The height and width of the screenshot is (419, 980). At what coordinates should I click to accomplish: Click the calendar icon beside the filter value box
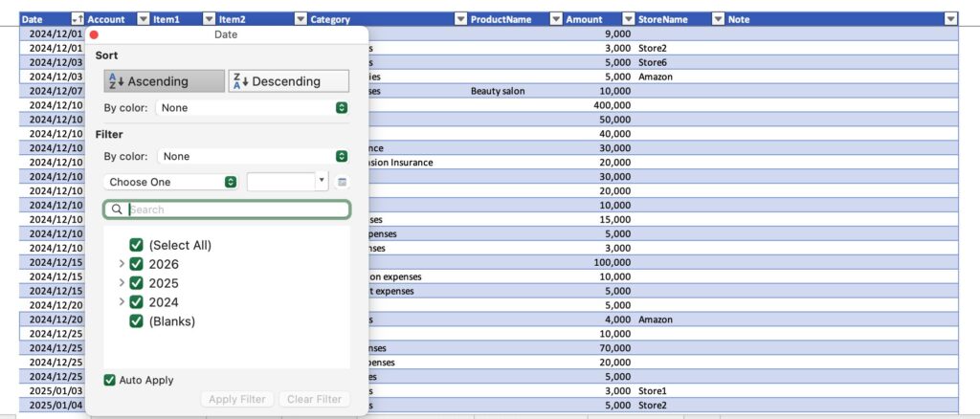point(342,182)
